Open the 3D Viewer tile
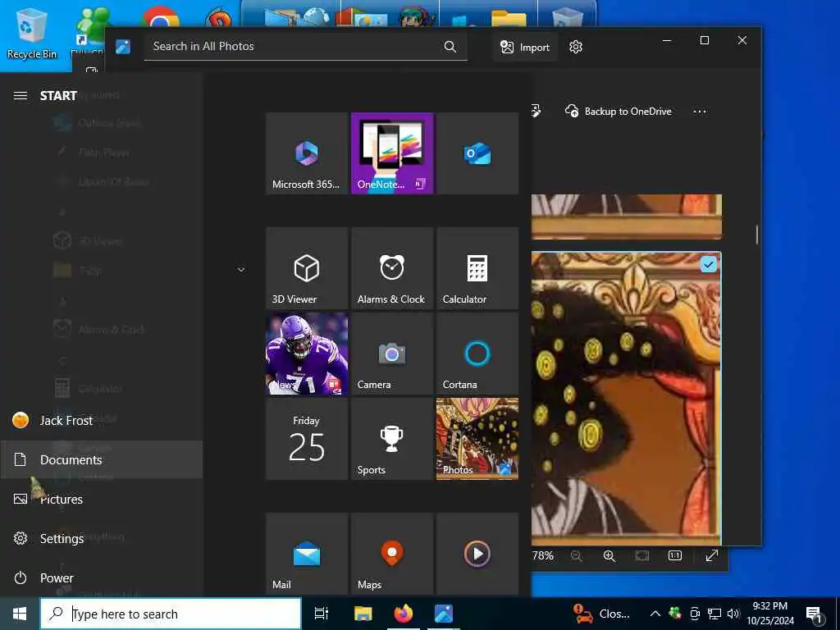840x630 pixels. coord(307,268)
